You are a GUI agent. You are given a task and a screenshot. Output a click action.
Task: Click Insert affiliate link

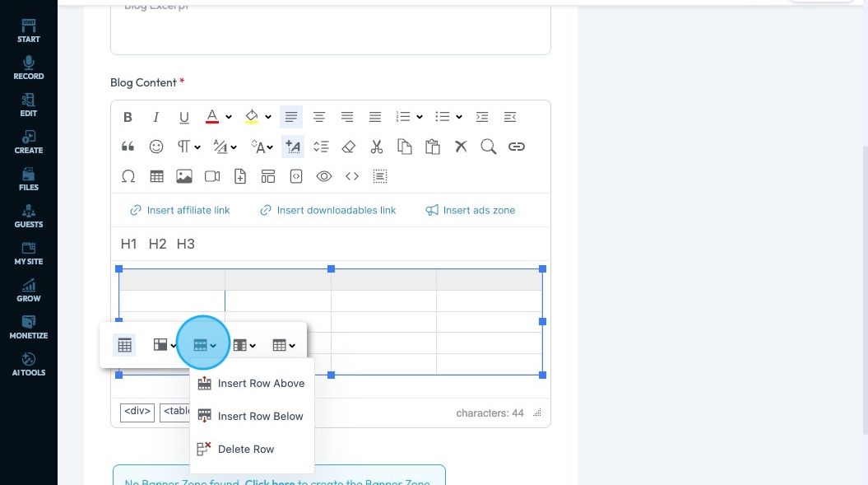(x=180, y=210)
